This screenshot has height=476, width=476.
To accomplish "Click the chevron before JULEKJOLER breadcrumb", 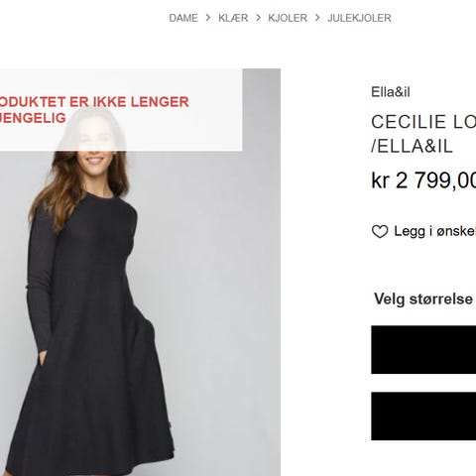I will point(317,18).
